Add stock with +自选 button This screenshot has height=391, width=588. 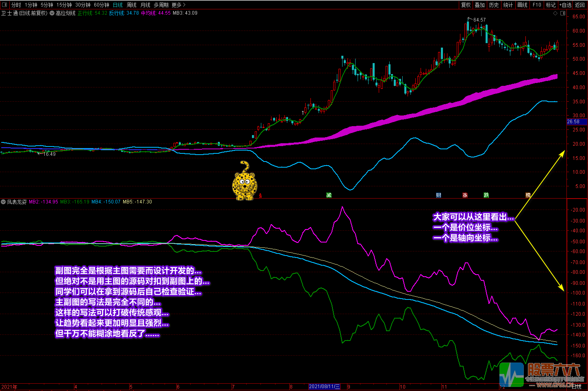point(565,5)
